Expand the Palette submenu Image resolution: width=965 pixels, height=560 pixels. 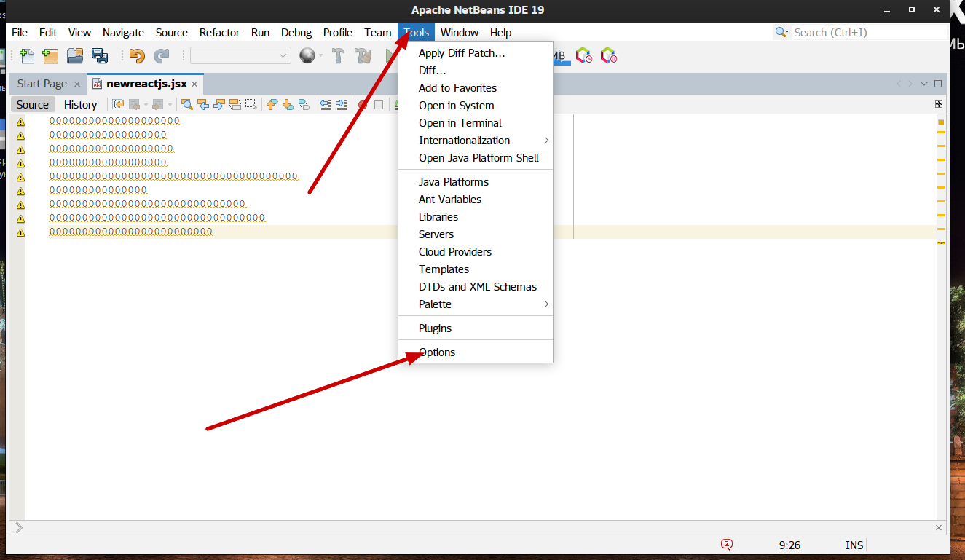(476, 304)
